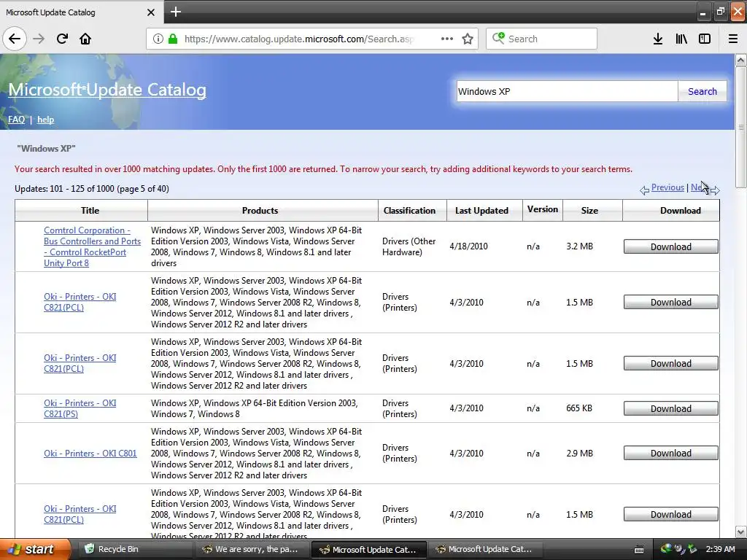Click the on-screen keyboard tray icon
Viewport: 747px width, 560px height.
click(x=639, y=550)
